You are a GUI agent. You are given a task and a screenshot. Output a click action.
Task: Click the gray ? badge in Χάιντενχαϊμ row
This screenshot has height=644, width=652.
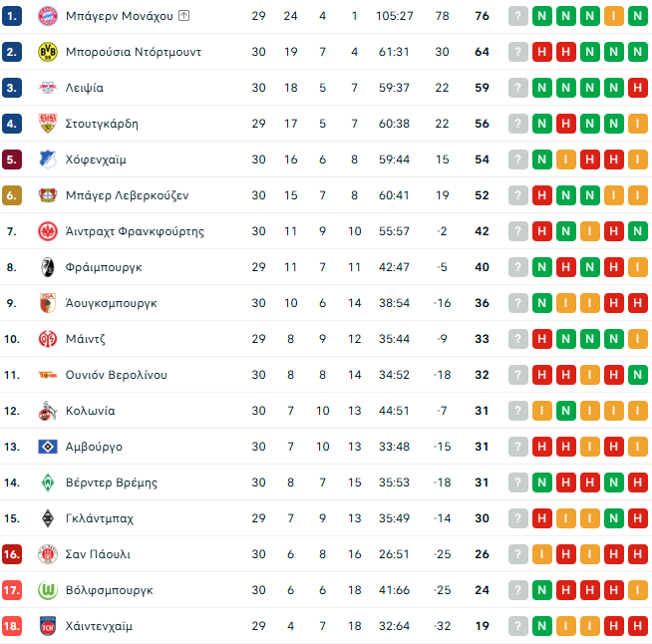point(517,626)
